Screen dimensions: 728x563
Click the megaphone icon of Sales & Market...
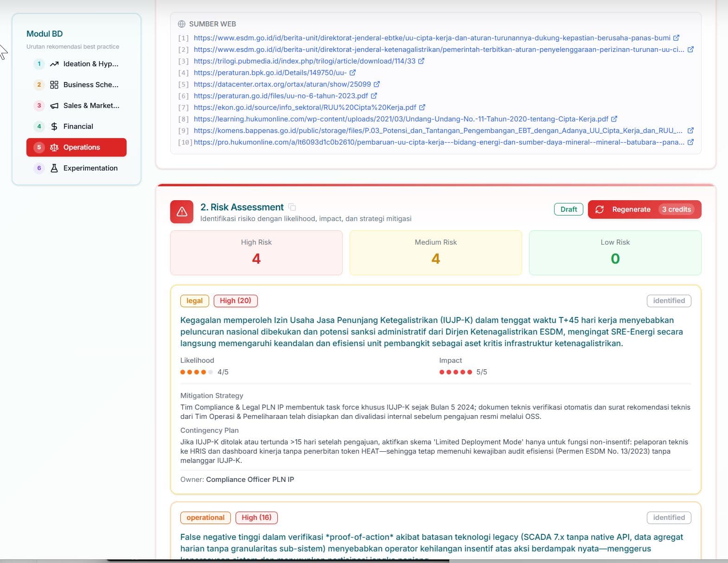click(54, 106)
